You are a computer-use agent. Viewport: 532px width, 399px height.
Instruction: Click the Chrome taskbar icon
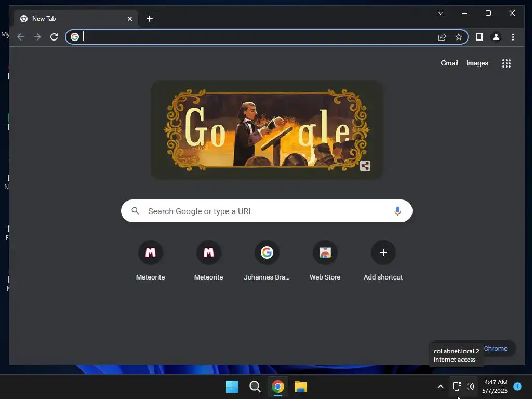point(277,387)
